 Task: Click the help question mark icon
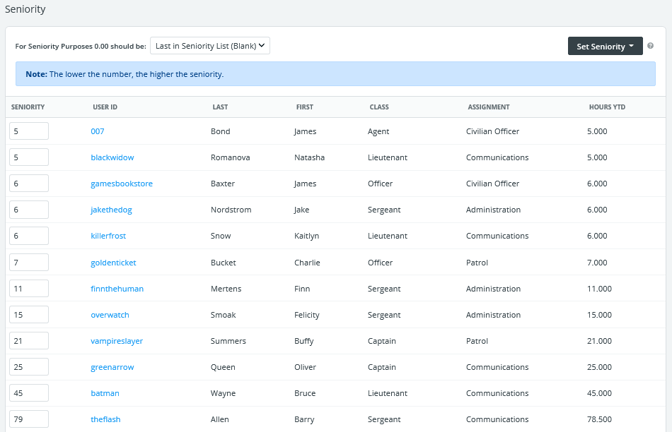click(x=650, y=46)
